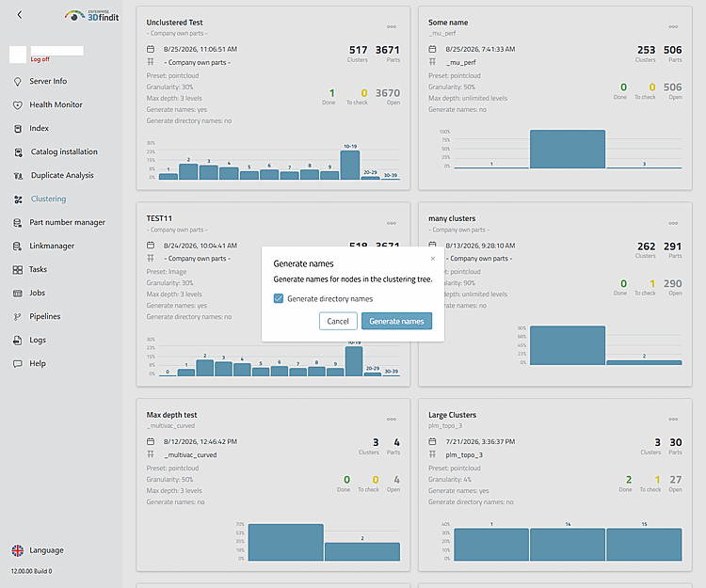Screen dimensions: 706x588
Task: Open options menu of TEST11 card
Action: (x=392, y=223)
